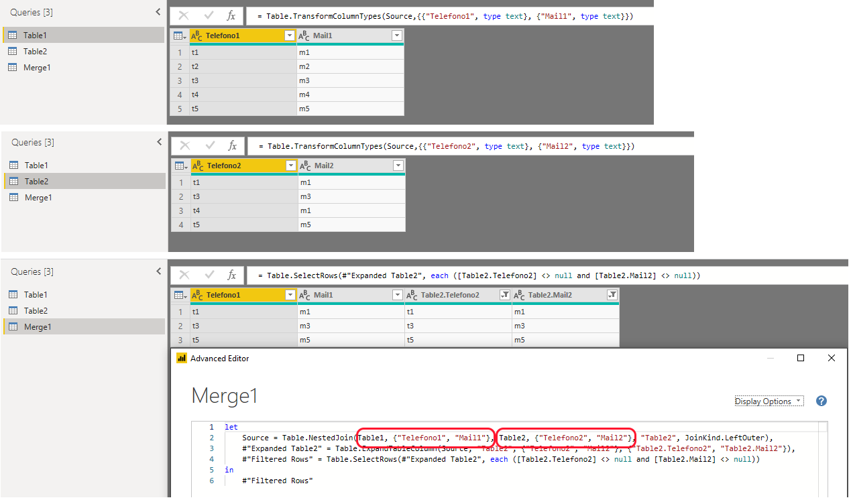Open the table menu icon in the grid containing Table2.Mail2
This screenshot has width=851, height=504.
[180, 295]
